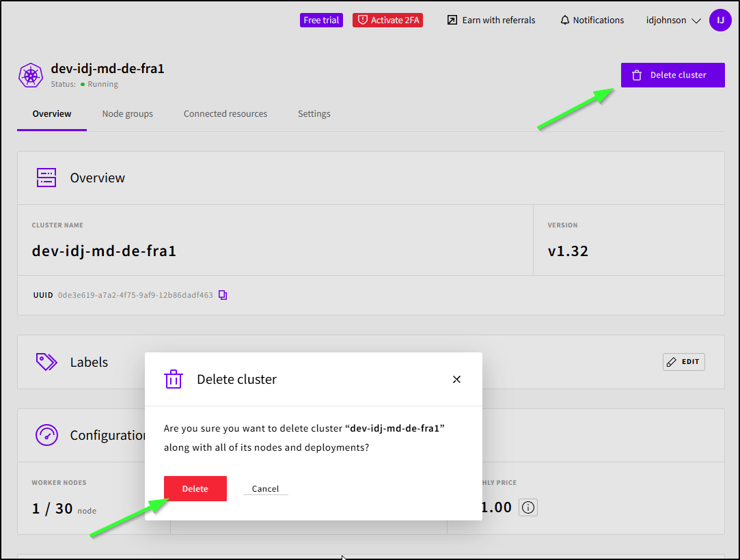This screenshot has height=560, width=740.
Task: Click the Activate 2FA badge
Action: [x=387, y=20]
